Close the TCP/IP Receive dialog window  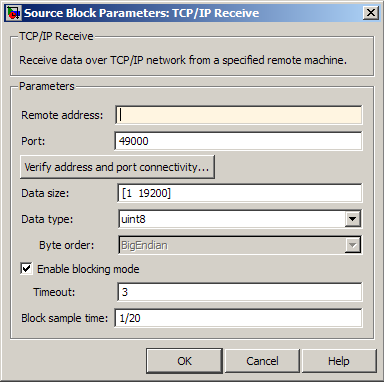(x=370, y=13)
